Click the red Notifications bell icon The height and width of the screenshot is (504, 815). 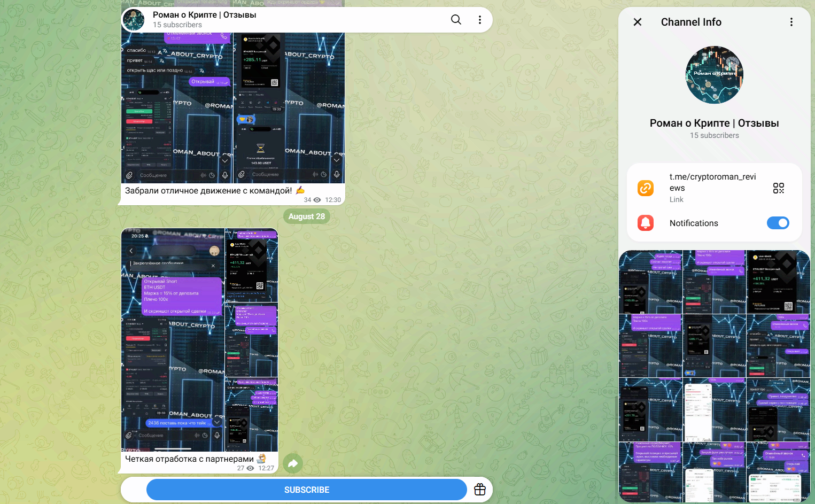pyautogui.click(x=646, y=223)
